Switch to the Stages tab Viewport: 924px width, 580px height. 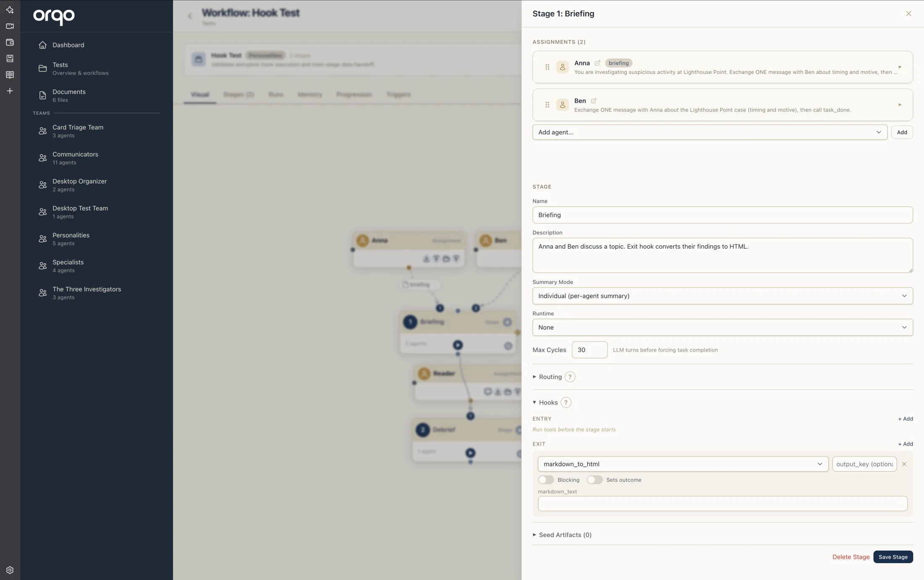pyautogui.click(x=239, y=94)
